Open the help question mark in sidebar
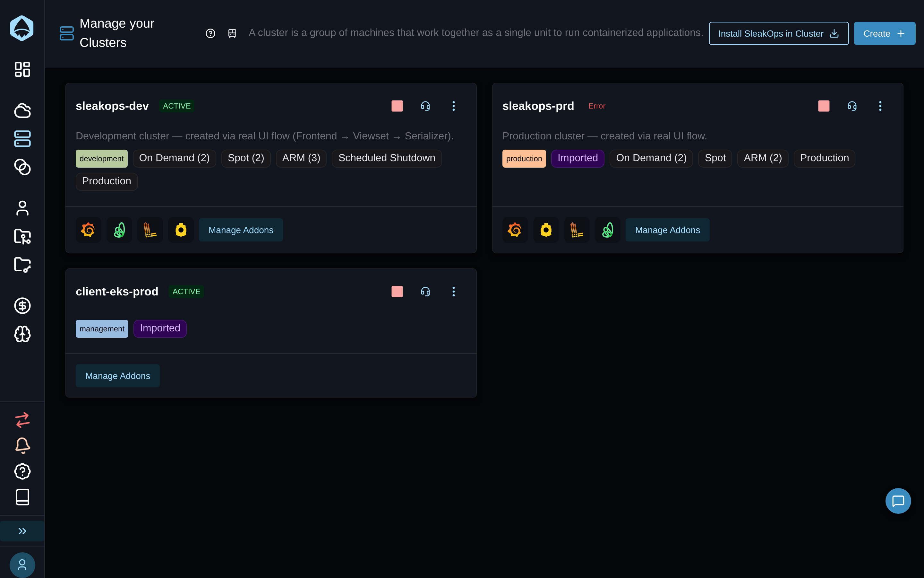 pos(22,471)
